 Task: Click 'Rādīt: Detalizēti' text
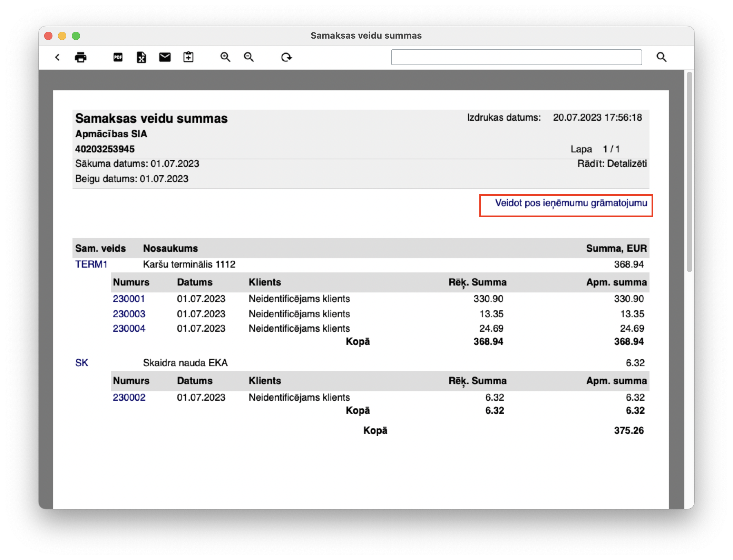pos(612,163)
